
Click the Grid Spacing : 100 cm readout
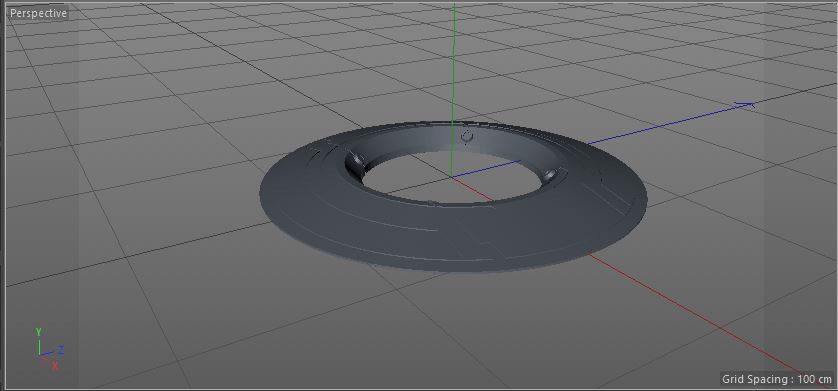pyautogui.click(x=777, y=379)
